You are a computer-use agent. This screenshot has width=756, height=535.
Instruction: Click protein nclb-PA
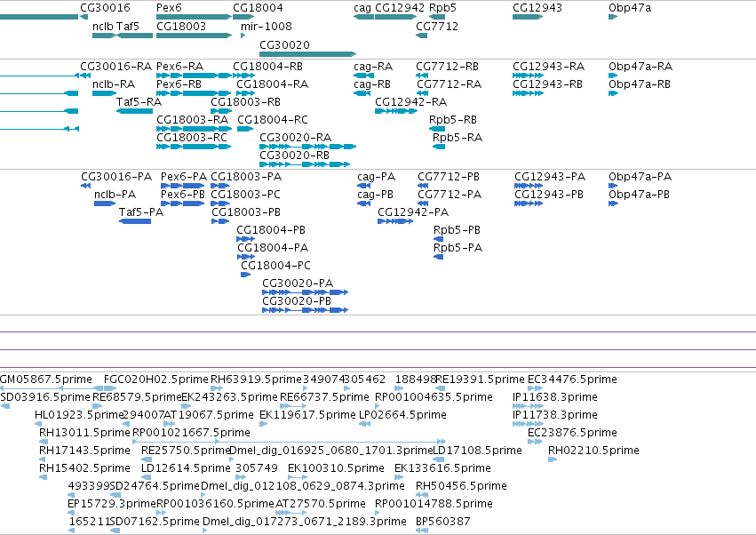pyautogui.click(x=115, y=194)
